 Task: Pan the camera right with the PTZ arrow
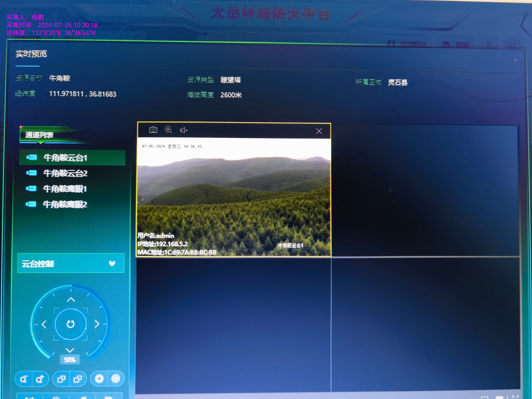(x=97, y=324)
